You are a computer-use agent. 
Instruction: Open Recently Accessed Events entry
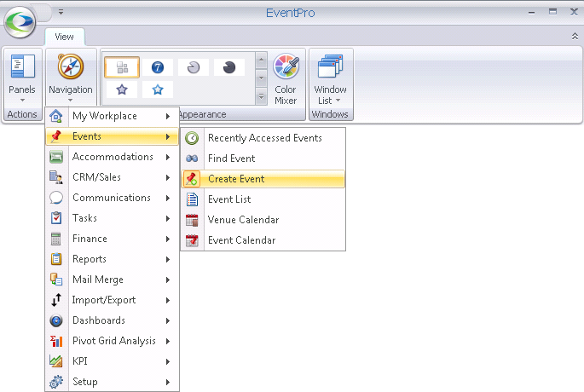tap(263, 138)
